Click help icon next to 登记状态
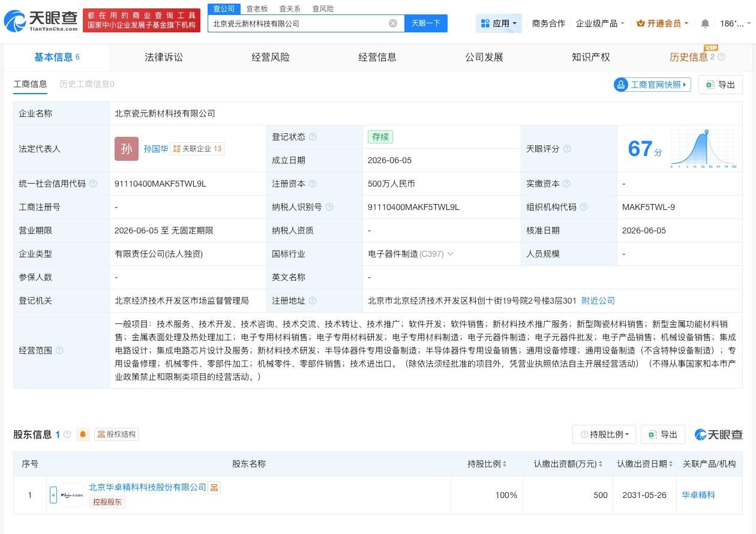The image size is (756, 534). [x=313, y=137]
